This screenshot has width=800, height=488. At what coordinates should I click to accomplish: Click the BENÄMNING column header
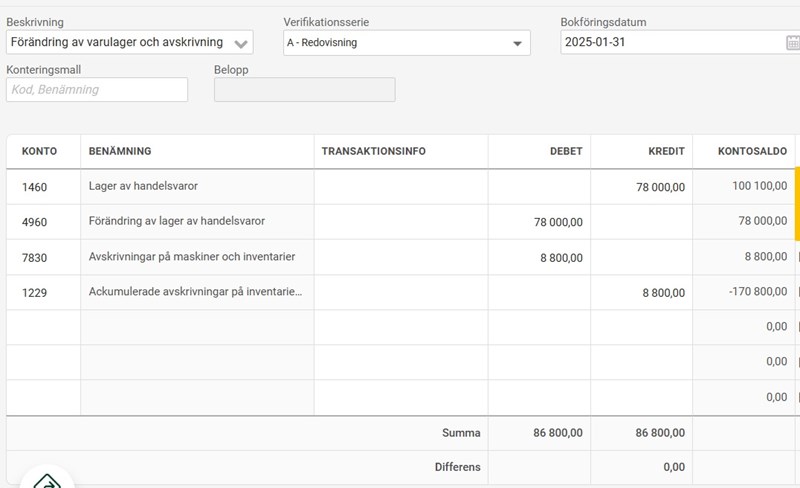(x=120, y=151)
